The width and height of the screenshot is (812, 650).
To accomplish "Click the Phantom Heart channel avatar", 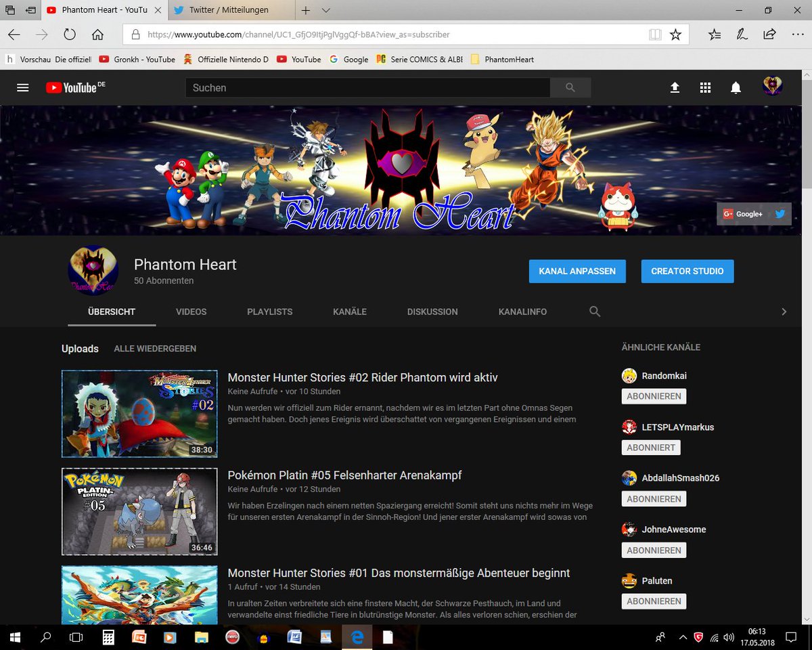I will point(93,270).
